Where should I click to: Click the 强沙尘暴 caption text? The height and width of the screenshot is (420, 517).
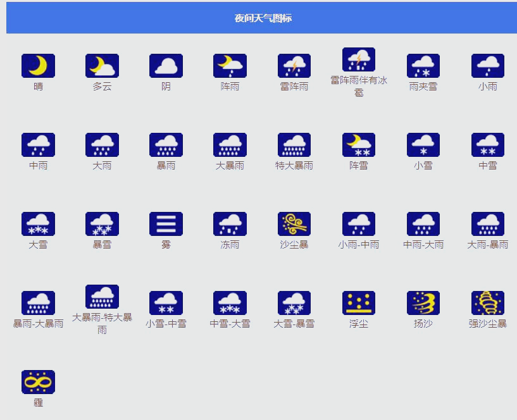pos(488,324)
